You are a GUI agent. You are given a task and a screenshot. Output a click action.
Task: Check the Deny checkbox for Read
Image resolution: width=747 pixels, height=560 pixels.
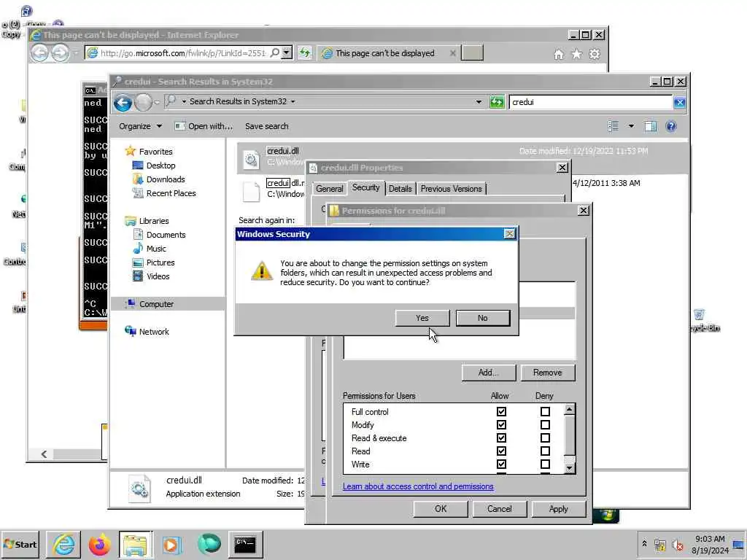pos(545,451)
